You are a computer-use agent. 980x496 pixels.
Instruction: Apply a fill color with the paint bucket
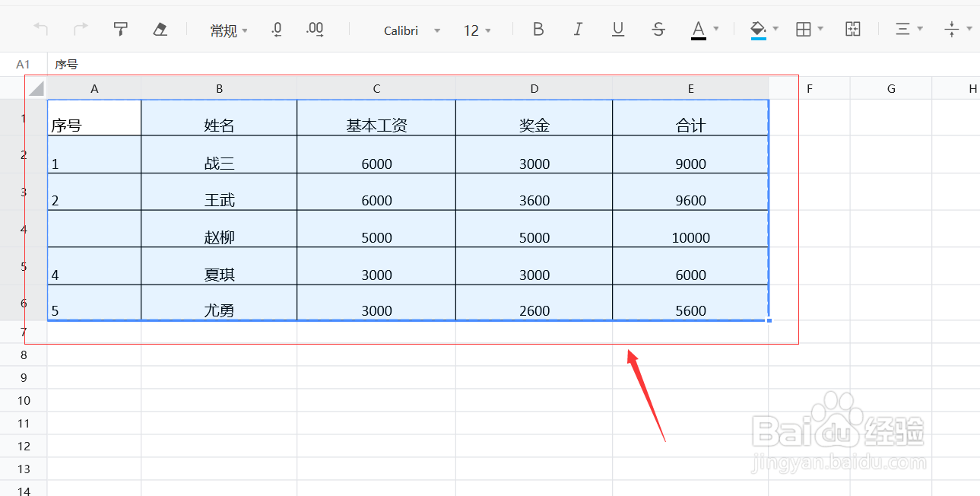click(x=756, y=29)
